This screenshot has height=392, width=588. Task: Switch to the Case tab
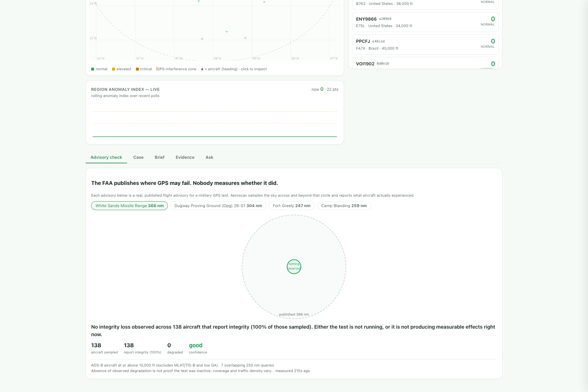[138, 157]
